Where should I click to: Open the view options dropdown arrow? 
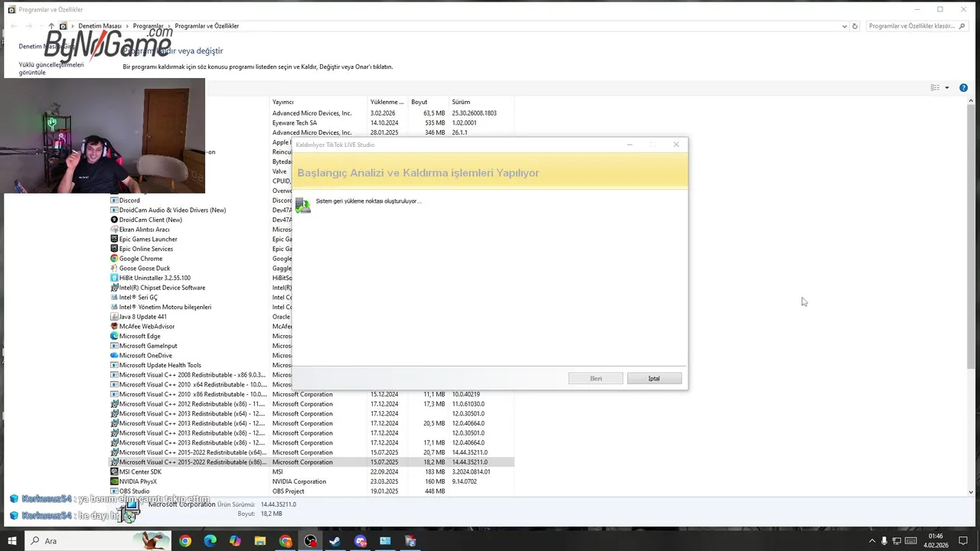947,88
